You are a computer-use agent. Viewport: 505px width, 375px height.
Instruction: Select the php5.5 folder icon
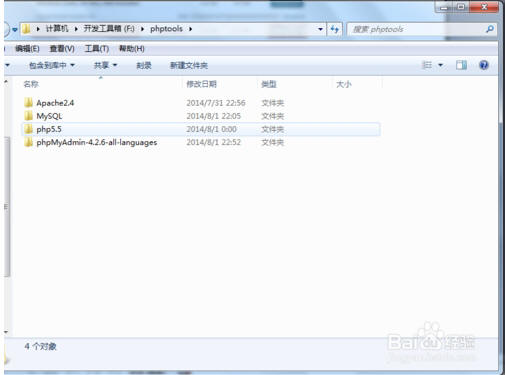click(29, 129)
